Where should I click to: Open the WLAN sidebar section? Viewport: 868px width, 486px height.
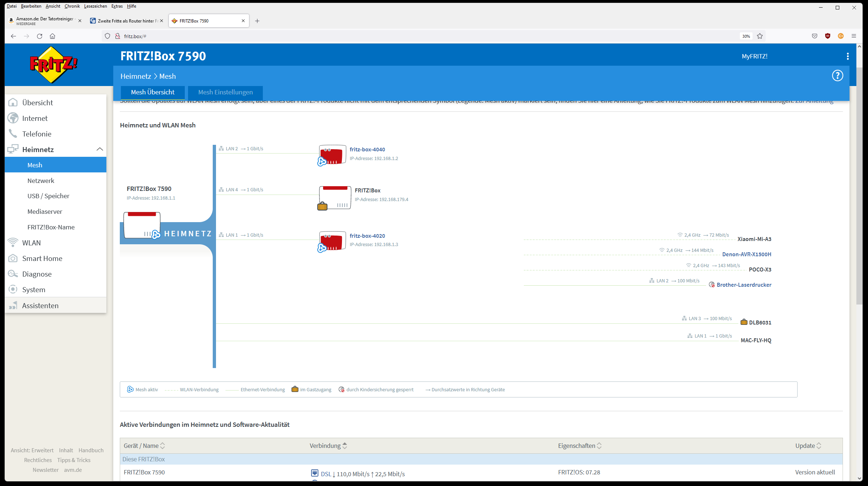[56, 243]
